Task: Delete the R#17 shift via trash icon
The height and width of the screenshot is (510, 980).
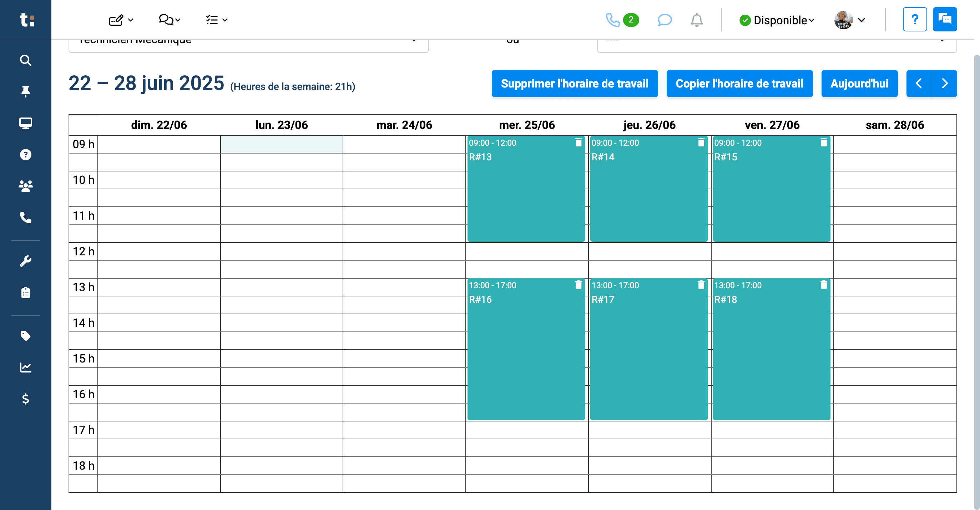Action: point(701,285)
